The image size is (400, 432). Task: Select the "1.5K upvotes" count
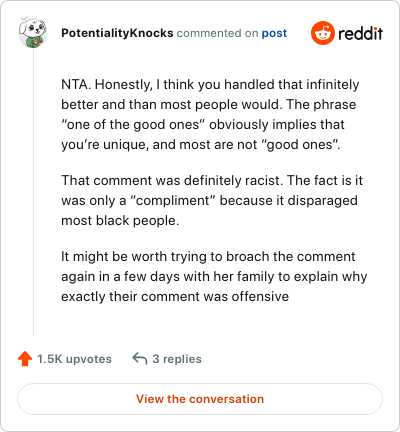(74, 359)
